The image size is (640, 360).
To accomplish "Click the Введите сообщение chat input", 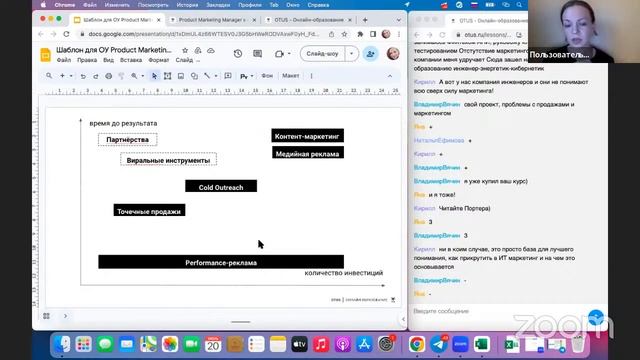I will [498, 311].
